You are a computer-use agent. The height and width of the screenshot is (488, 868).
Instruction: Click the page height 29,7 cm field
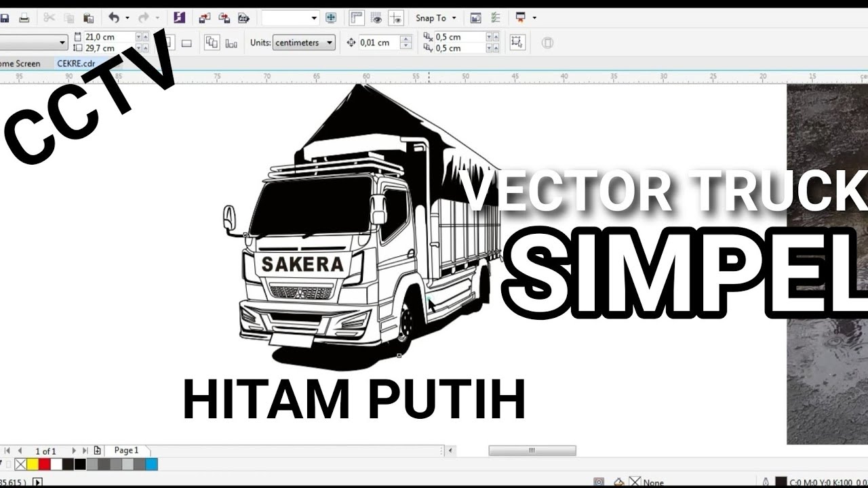[x=109, y=48]
